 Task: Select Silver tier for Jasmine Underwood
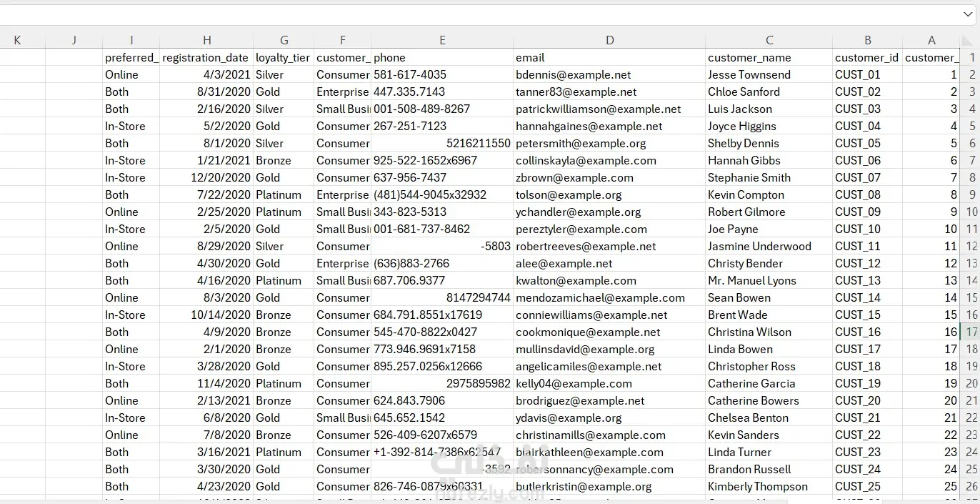point(284,247)
